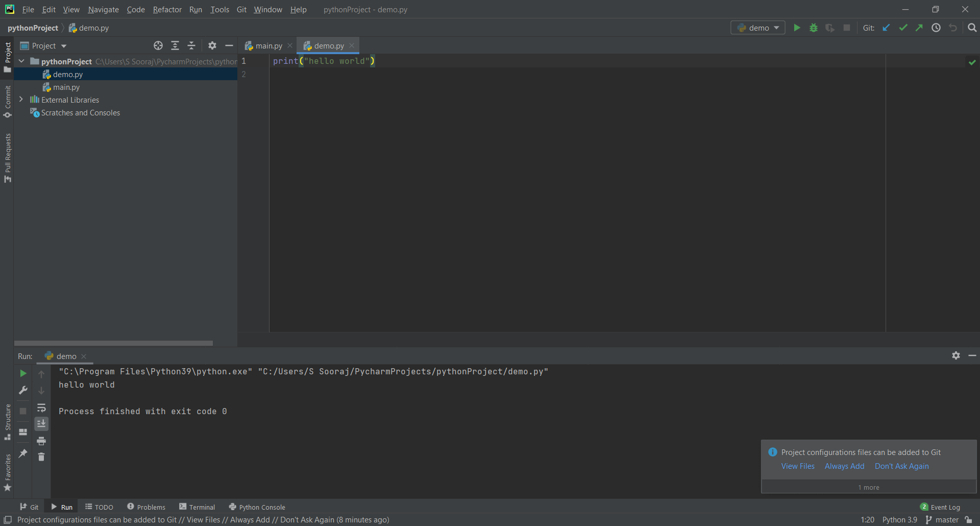This screenshot has height=526, width=980.
Task: Toggle scroll to end in Run console
Action: [x=41, y=424]
